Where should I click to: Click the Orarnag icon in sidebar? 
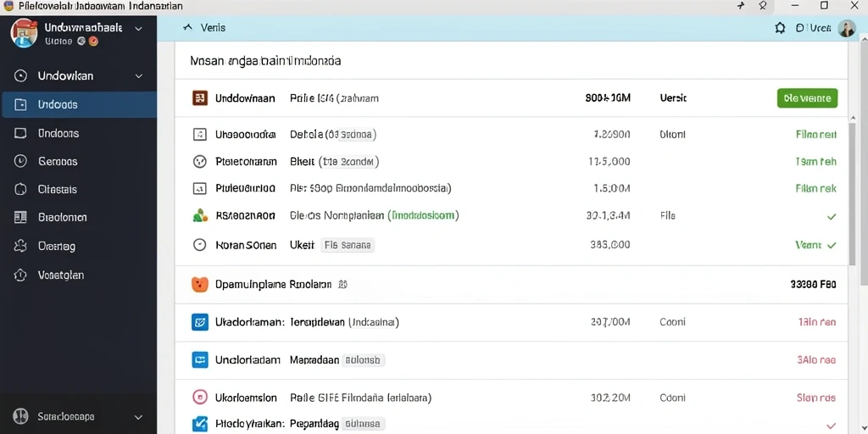coord(20,247)
